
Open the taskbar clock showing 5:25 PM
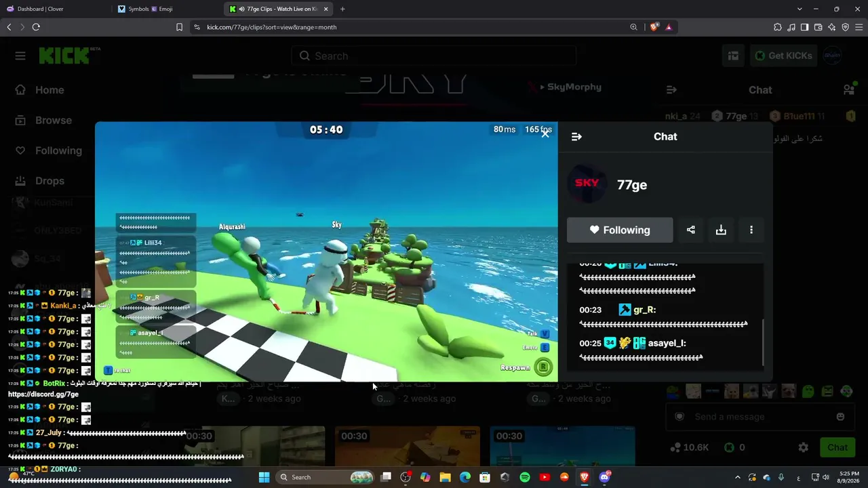click(x=849, y=477)
